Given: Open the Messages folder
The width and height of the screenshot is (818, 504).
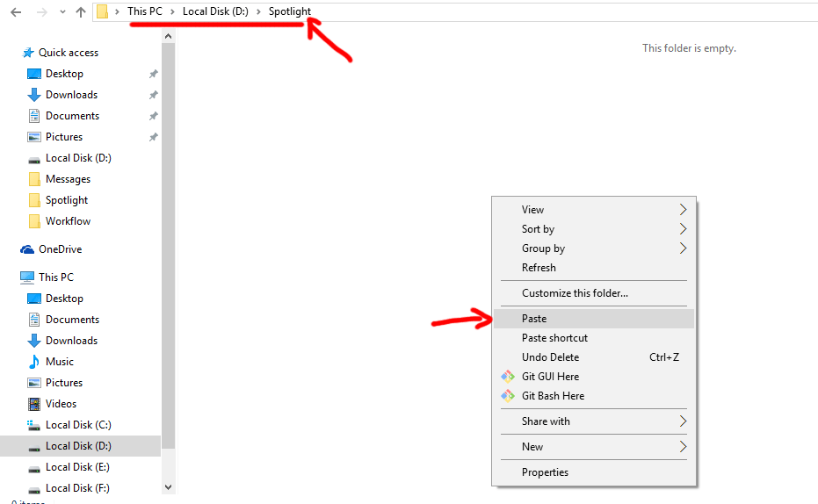Looking at the screenshot, I should [68, 179].
